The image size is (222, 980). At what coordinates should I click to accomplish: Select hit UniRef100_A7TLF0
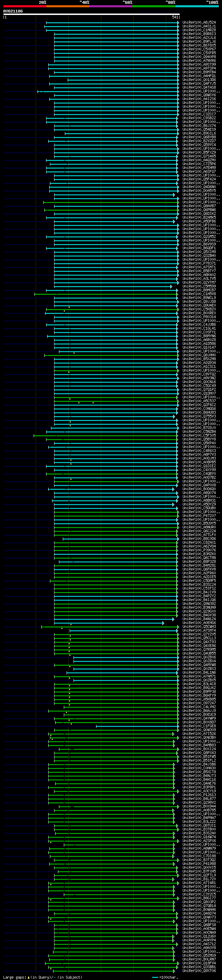(x=199, y=535)
